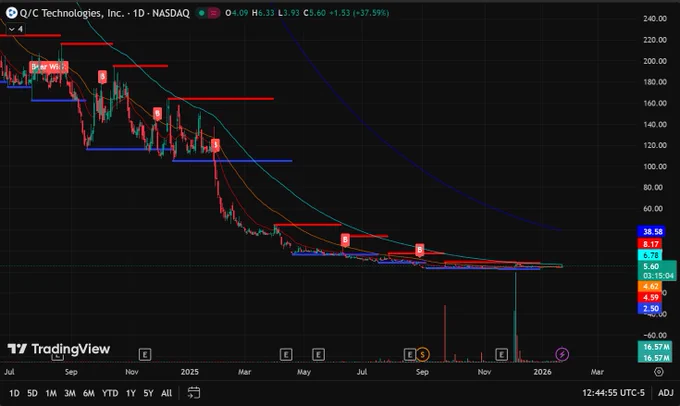The width and height of the screenshot is (680, 406).
Task: Open the earnings E icon near mid-May 2025
Action: (318, 355)
